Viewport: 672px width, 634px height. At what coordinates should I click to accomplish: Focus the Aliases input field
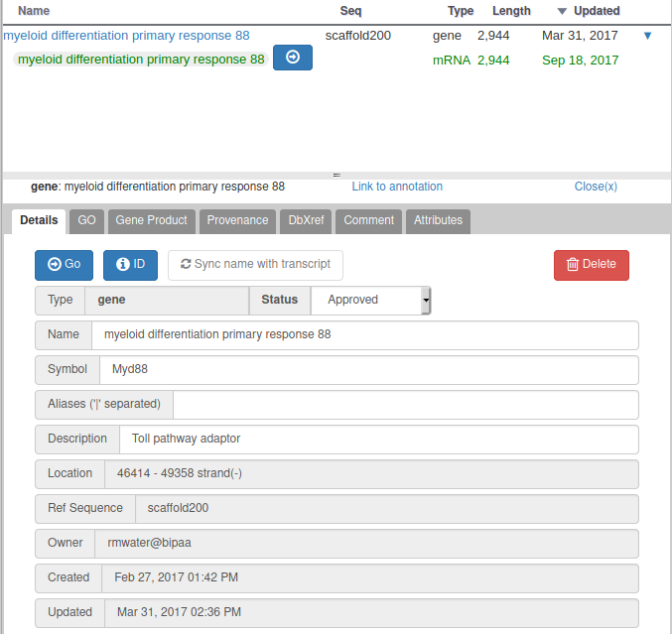coord(405,405)
